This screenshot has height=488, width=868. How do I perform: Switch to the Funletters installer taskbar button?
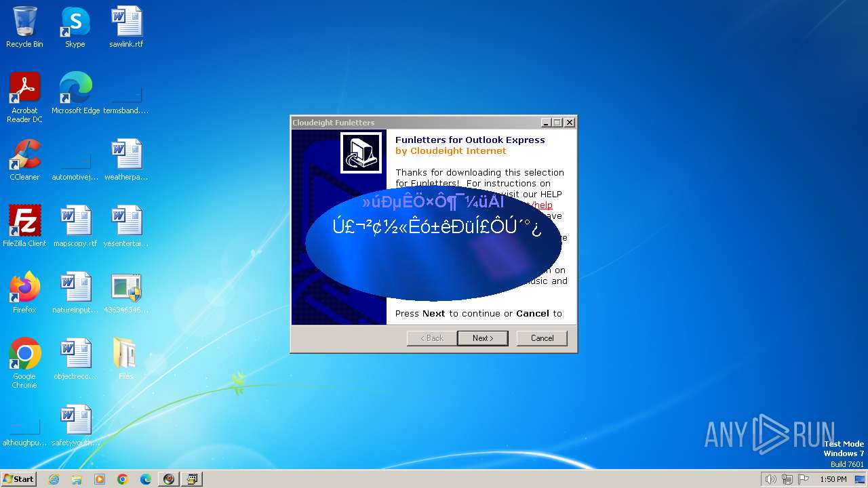click(x=192, y=479)
